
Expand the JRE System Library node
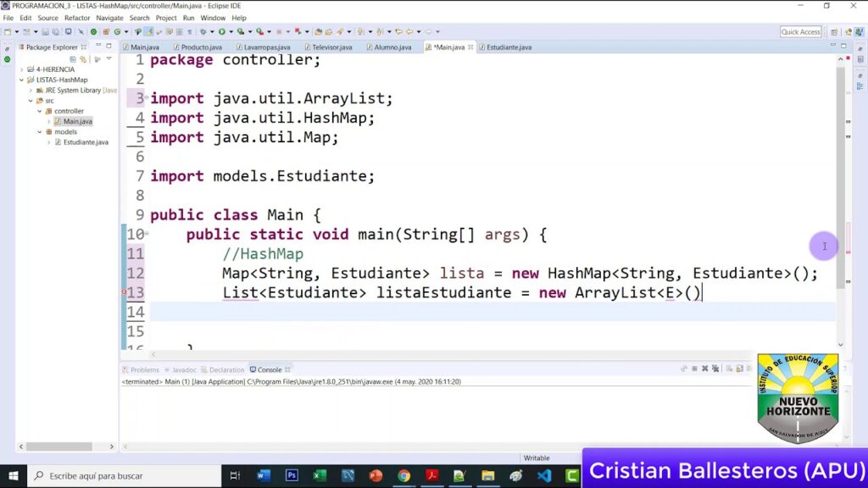click(x=31, y=90)
